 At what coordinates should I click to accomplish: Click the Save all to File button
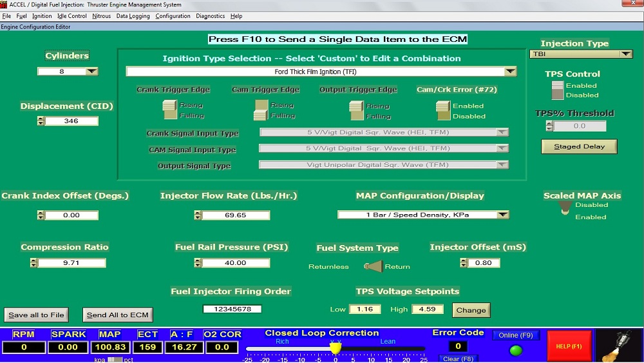36,315
